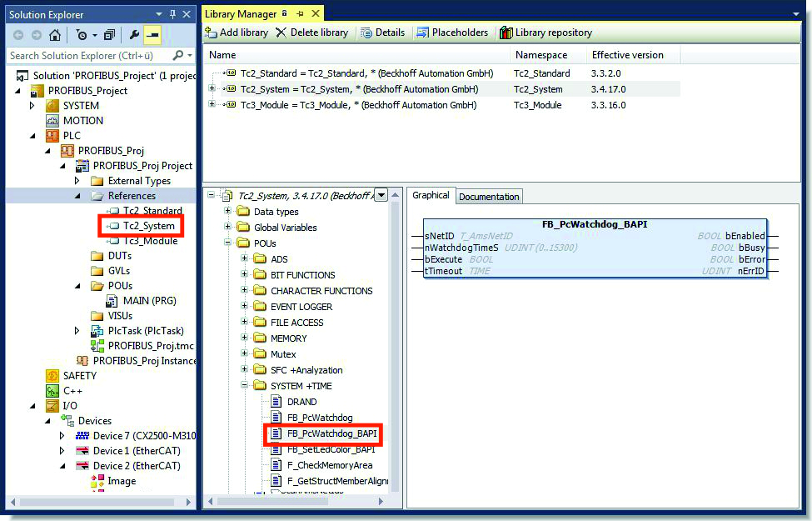Screen dimensions: 812x521
Task: Click the C++ node icon
Action: pyautogui.click(x=52, y=391)
